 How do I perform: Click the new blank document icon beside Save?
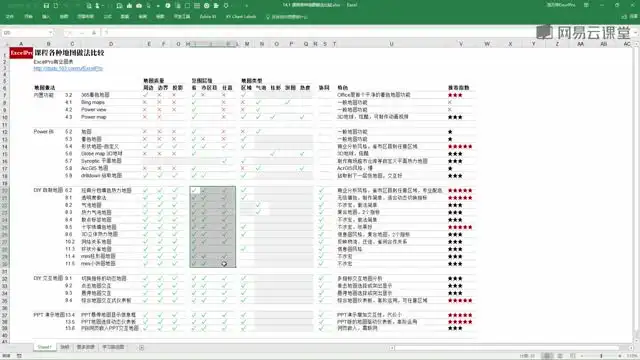coord(56,6)
